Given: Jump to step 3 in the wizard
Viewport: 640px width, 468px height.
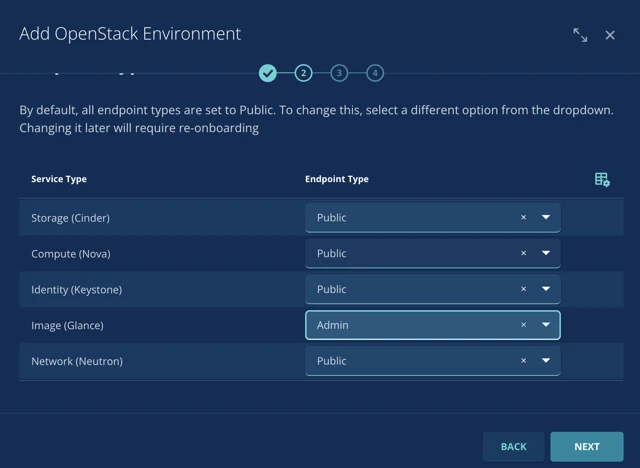Looking at the screenshot, I should 339,73.
